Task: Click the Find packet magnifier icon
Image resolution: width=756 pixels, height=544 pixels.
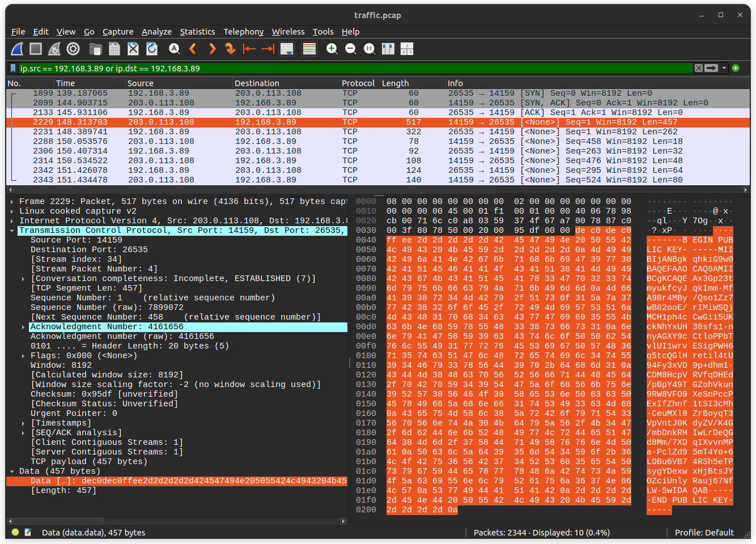Action: pos(174,49)
